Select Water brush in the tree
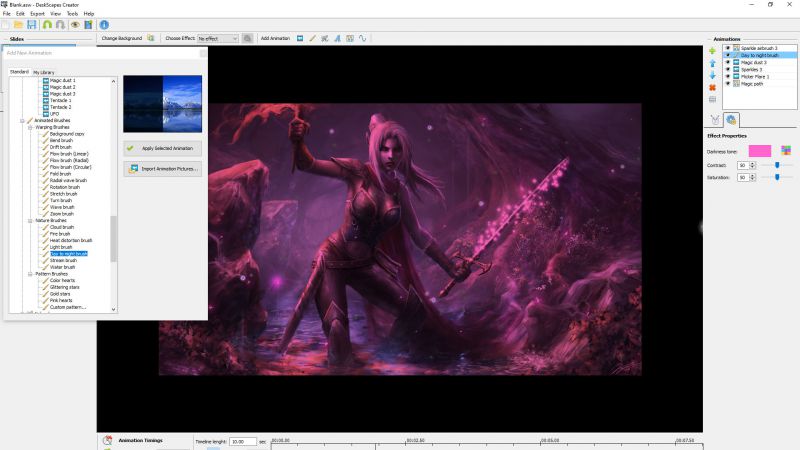The height and width of the screenshot is (450, 800). click(x=62, y=267)
